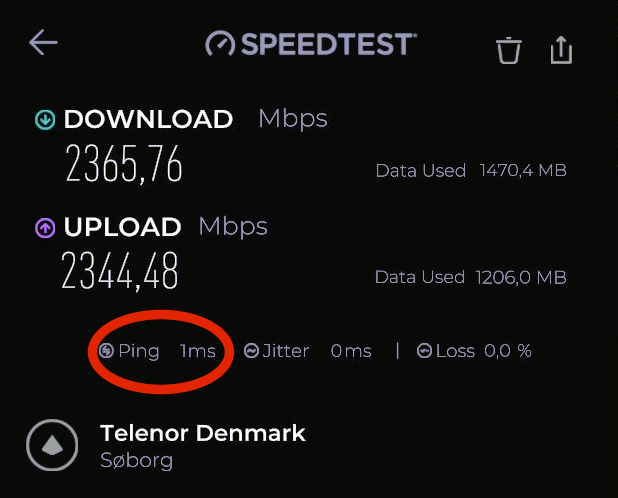
Task: Tap the 0ms jitter value
Action: [x=351, y=351]
